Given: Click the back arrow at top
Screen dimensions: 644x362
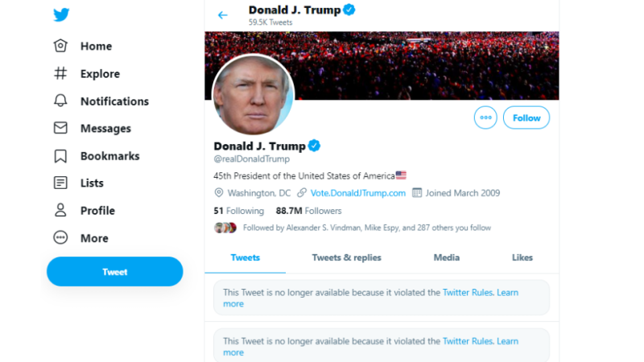Looking at the screenshot, I should click(223, 15).
